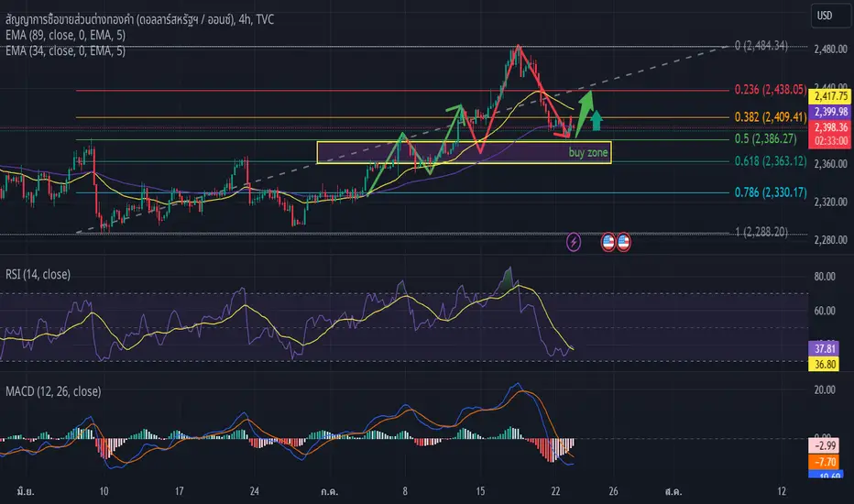Click the yellow 2,417.75 price tag
This screenshot has width=854, height=504.
[x=831, y=96]
